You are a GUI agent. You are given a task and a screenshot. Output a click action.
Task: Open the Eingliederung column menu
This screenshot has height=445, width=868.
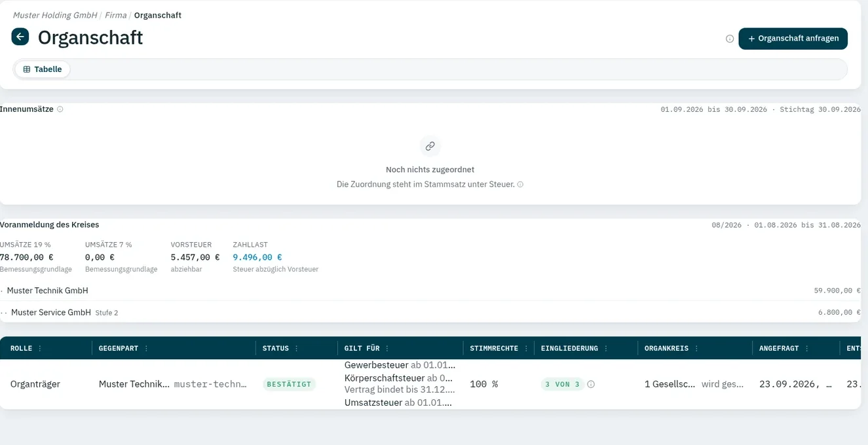(x=606, y=349)
